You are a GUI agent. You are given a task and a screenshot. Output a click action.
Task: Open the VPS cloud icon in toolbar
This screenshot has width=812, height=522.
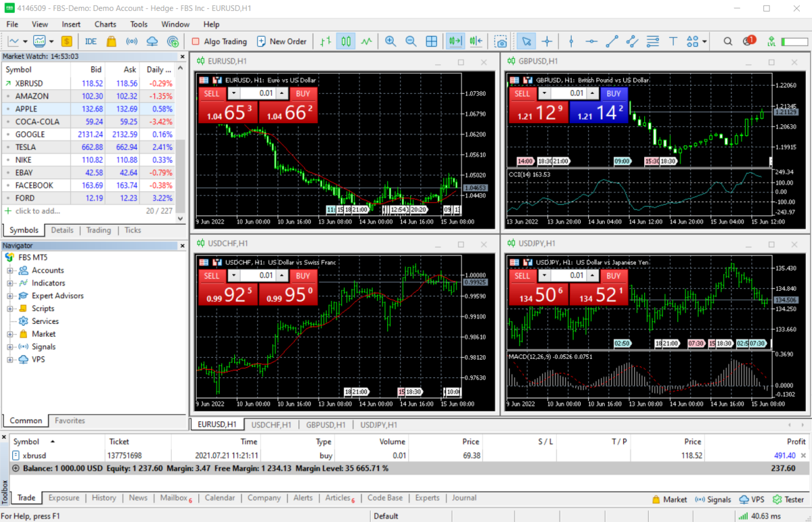[x=152, y=41]
